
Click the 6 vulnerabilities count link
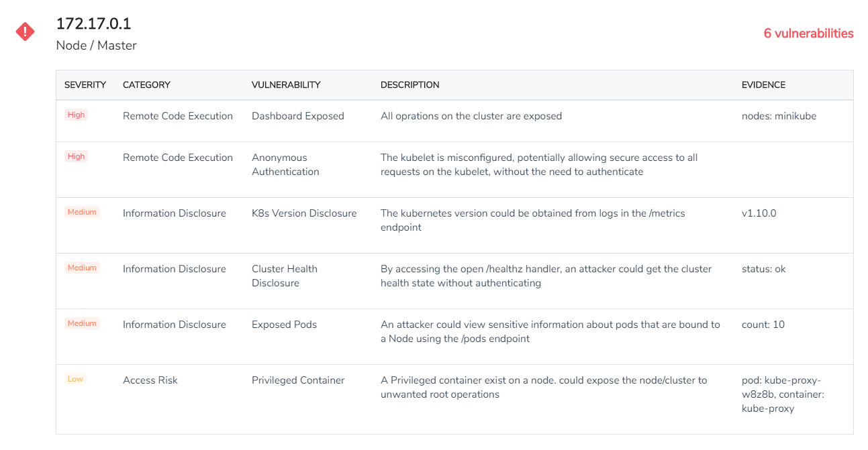click(x=808, y=34)
